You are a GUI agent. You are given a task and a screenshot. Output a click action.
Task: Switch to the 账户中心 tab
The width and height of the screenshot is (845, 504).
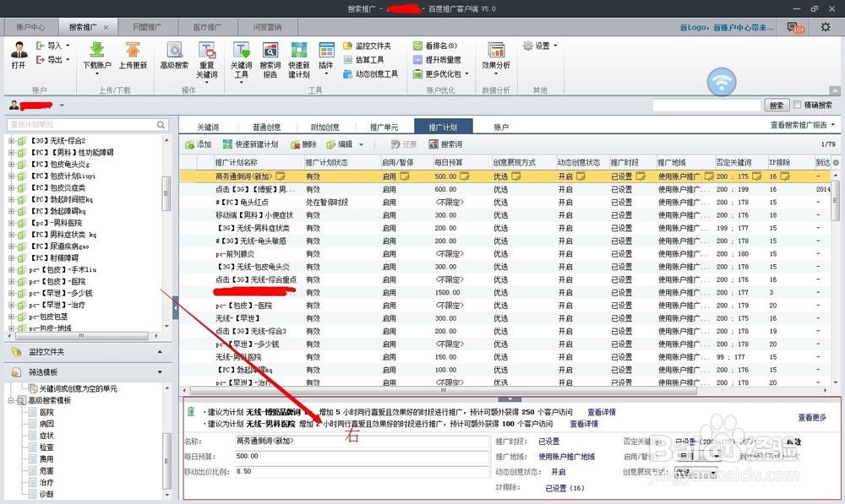[30, 27]
